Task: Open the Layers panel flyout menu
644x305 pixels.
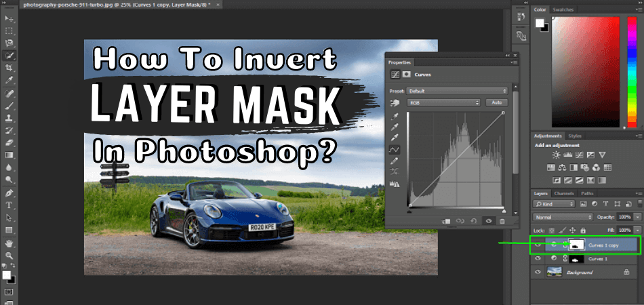Action: [638, 193]
